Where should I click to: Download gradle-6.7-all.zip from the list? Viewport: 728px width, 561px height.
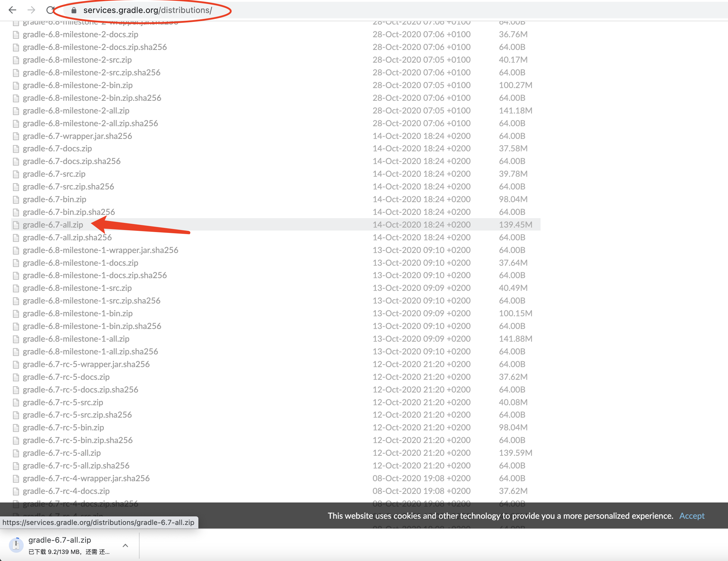pyautogui.click(x=53, y=225)
